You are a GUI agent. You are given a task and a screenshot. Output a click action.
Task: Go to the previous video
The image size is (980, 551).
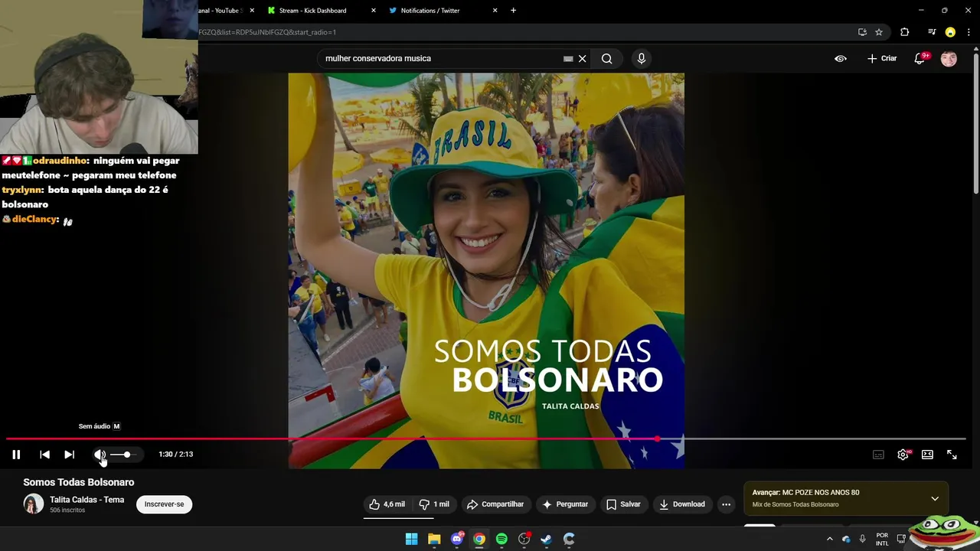pos(44,455)
